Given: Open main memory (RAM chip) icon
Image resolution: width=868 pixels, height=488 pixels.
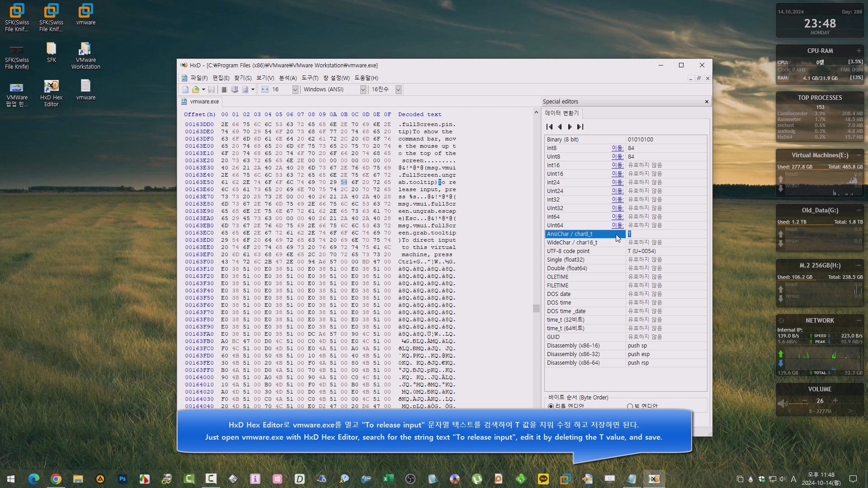Looking at the screenshot, I should (x=224, y=89).
